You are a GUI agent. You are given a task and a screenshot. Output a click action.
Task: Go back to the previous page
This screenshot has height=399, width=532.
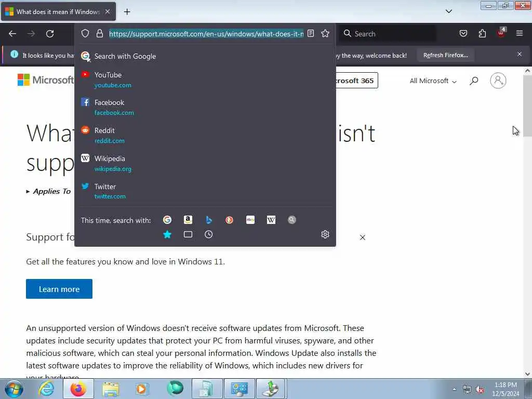12,34
